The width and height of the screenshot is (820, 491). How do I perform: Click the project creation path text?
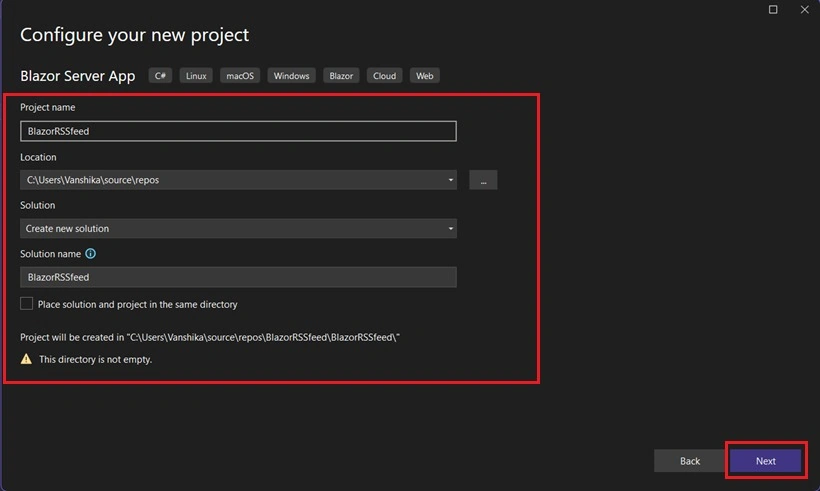210,337
